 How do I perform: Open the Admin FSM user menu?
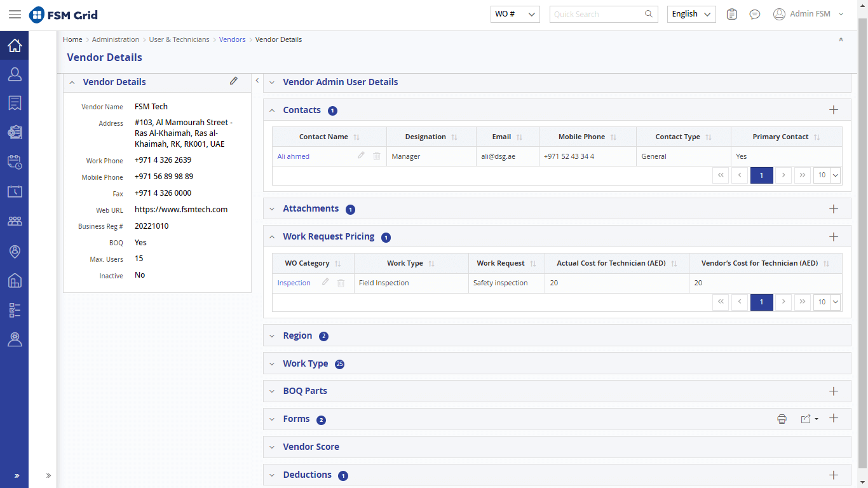pos(808,14)
